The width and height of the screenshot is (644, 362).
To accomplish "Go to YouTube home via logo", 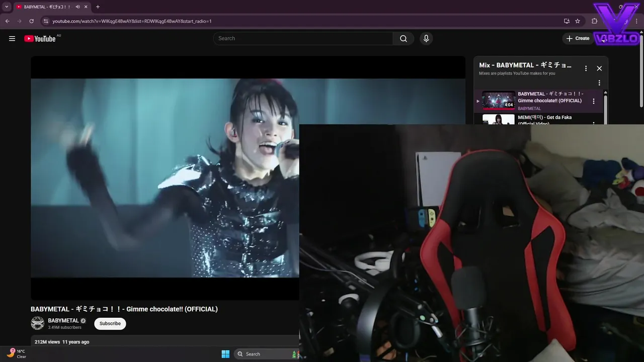I will coord(40,39).
